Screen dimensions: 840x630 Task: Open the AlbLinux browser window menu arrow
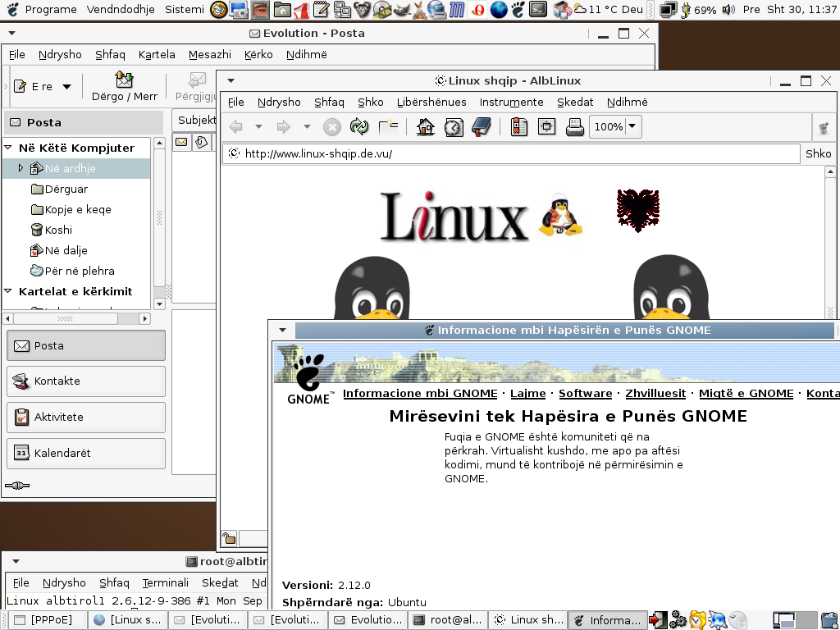click(231, 81)
